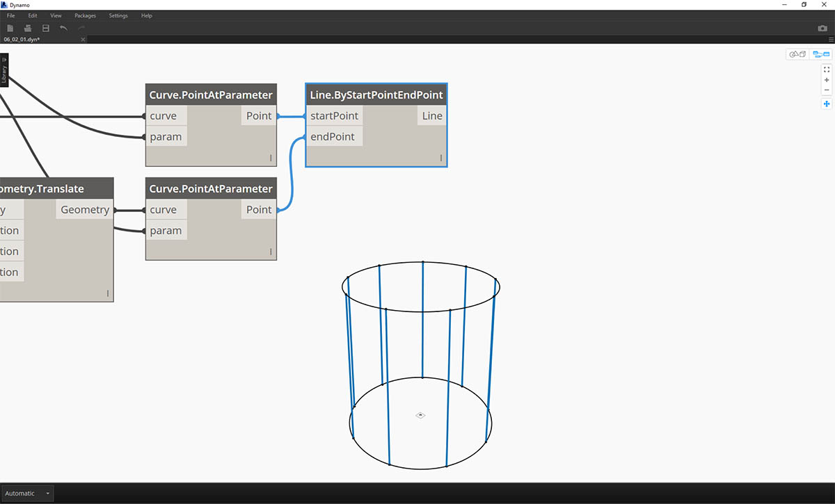Open the Settings menu

[x=118, y=15]
